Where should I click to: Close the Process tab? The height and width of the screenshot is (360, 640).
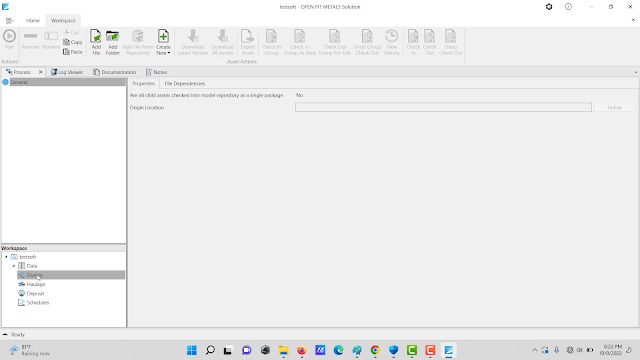click(x=40, y=72)
